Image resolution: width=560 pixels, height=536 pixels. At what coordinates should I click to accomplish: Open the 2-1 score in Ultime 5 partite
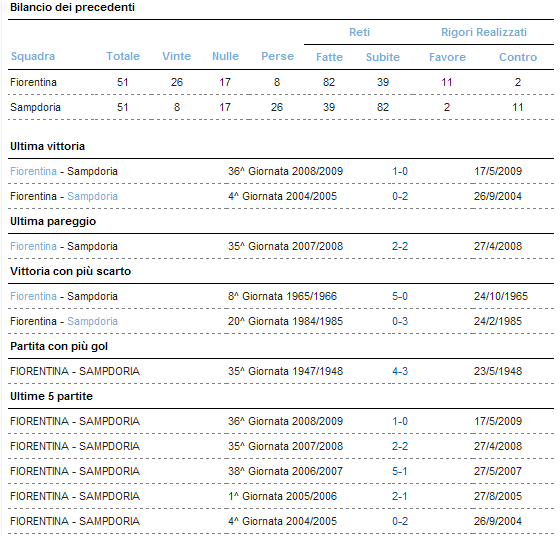click(x=400, y=496)
